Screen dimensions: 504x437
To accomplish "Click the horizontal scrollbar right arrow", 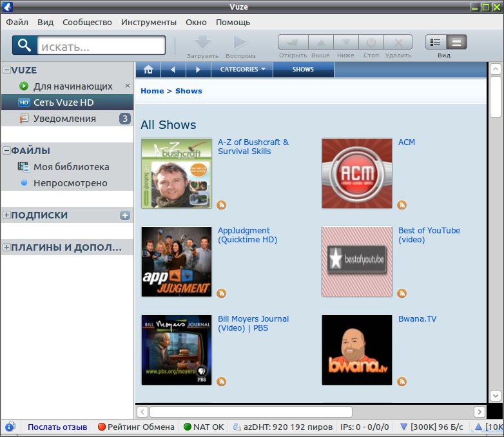I will 480,412.
